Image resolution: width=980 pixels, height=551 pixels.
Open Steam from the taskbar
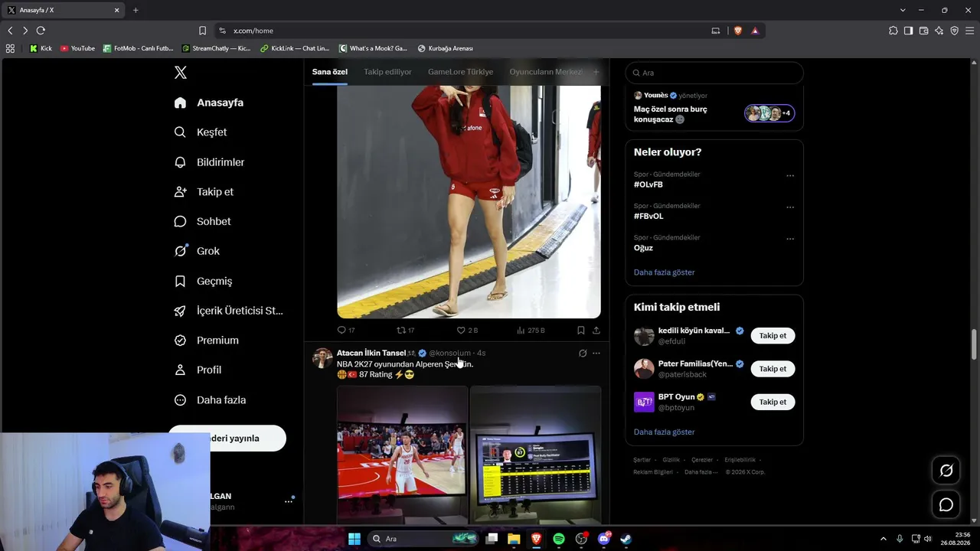tap(626, 539)
